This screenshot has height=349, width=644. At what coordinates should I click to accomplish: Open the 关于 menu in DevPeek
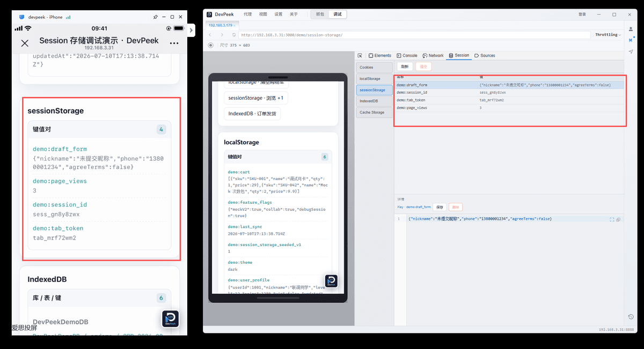click(x=294, y=14)
